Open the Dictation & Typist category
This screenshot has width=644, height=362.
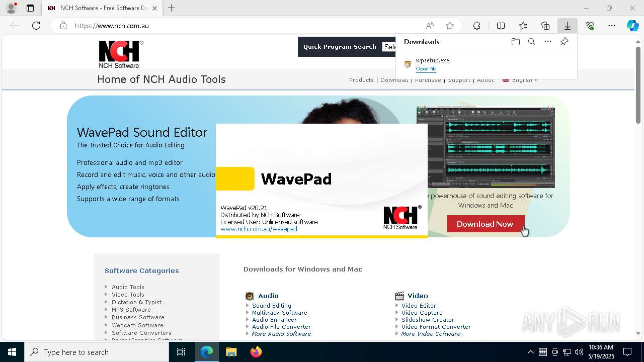136,302
